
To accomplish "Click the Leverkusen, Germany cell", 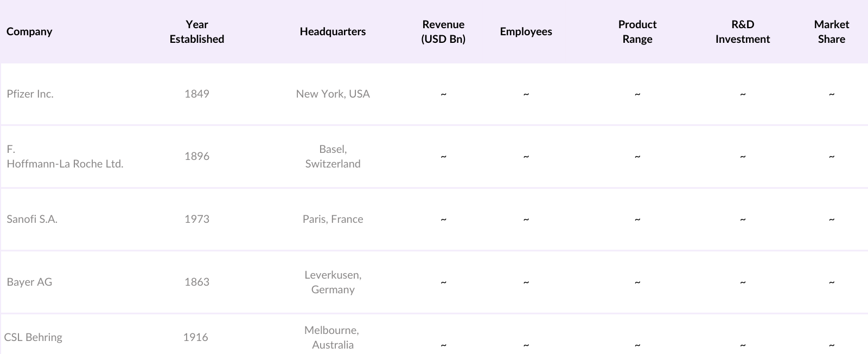I will coord(333,282).
